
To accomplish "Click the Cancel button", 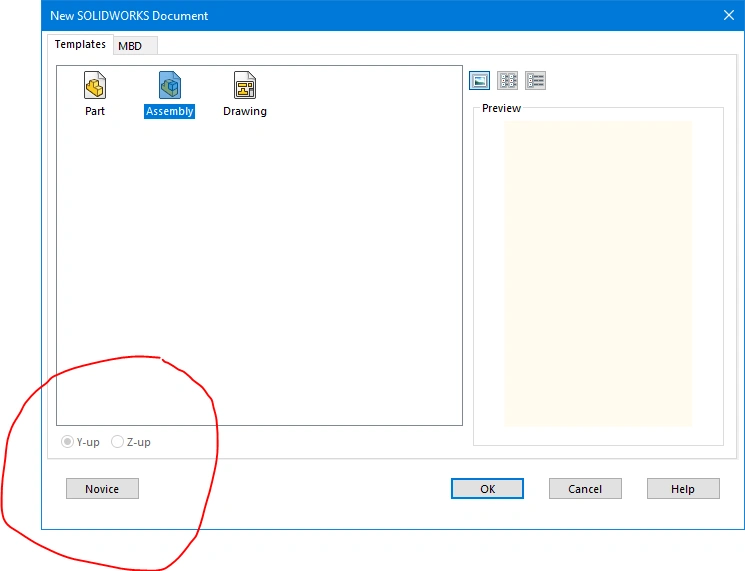I will 585,489.
